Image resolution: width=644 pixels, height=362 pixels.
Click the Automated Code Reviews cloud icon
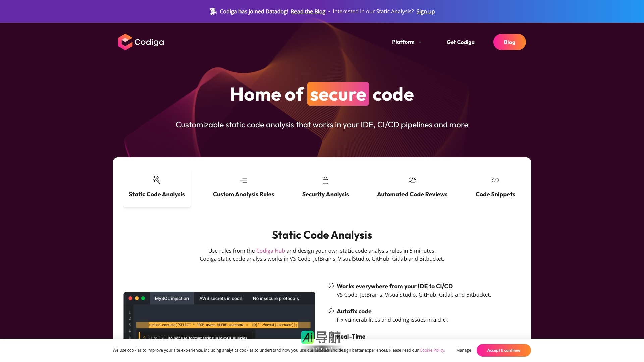coord(412,180)
